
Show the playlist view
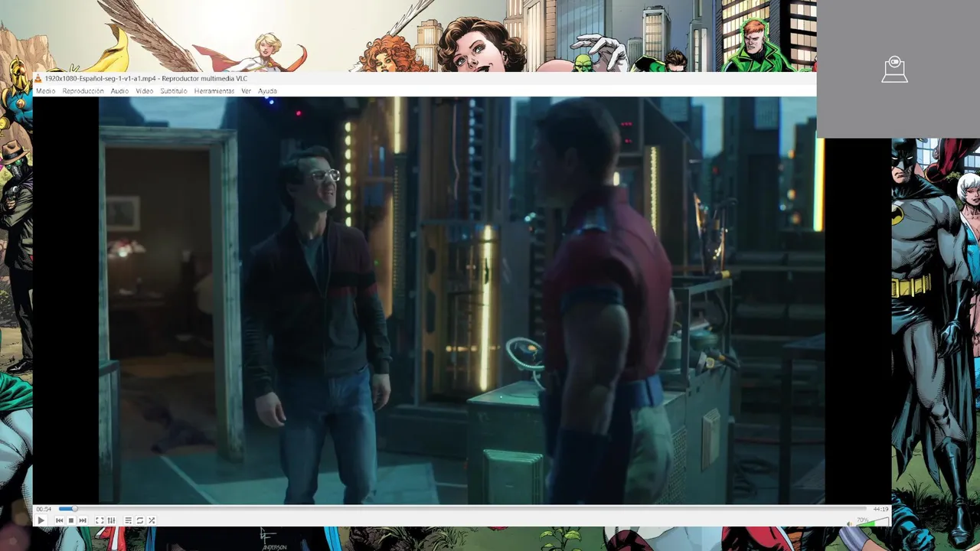[x=129, y=520]
